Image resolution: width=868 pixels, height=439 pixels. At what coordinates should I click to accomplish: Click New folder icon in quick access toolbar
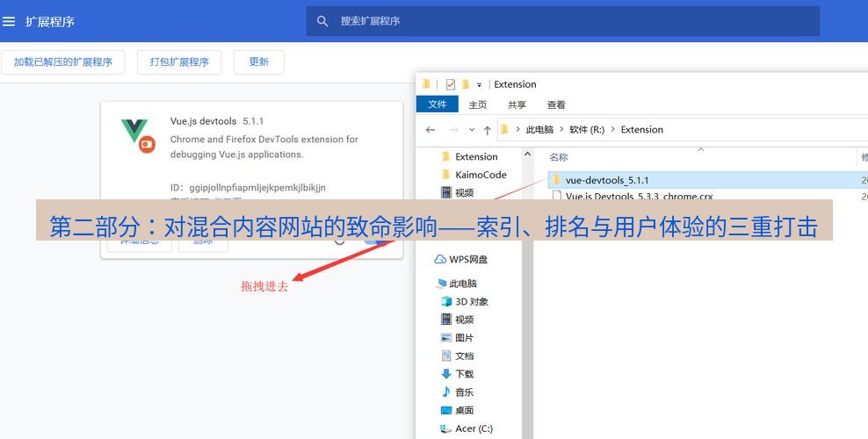[465, 84]
